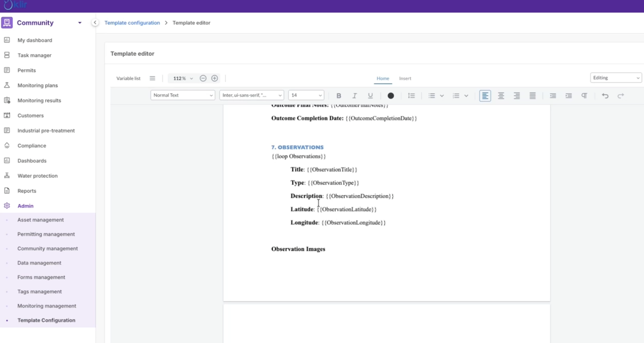Viewport: 644px width, 343px height.
Task: Center align the text
Action: (501, 96)
